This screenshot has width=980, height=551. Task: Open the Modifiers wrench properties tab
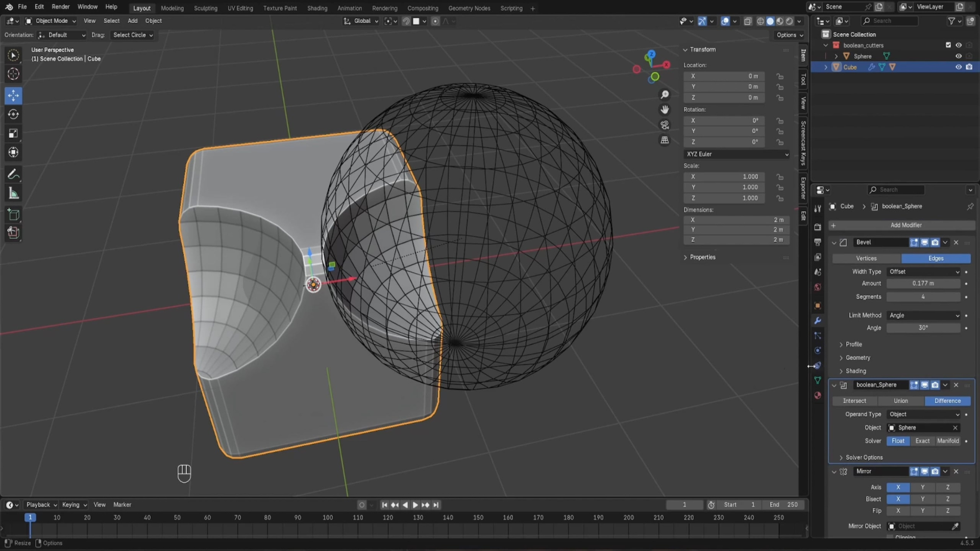coord(818,320)
